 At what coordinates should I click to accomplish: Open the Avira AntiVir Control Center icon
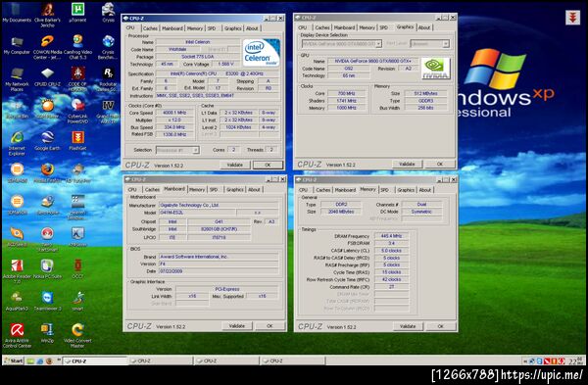[17, 335]
